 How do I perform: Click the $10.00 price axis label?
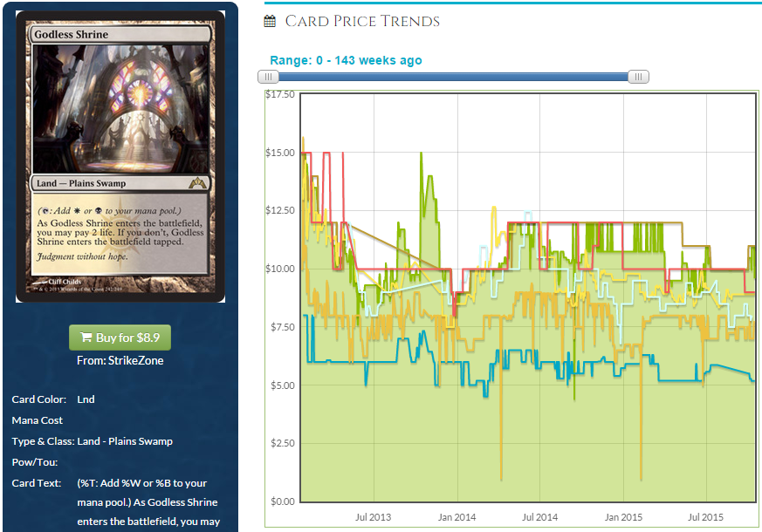pyautogui.click(x=280, y=269)
